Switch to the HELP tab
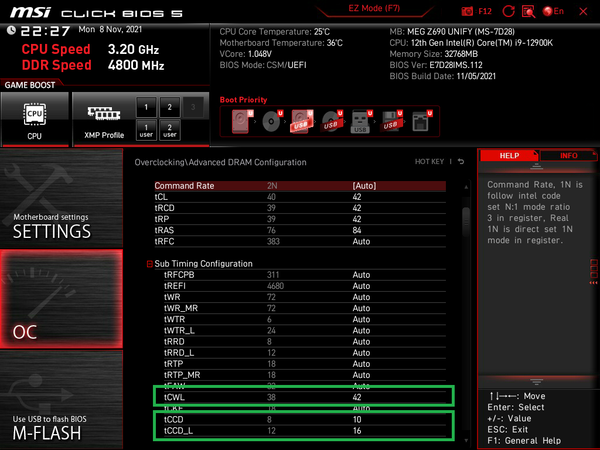 (x=509, y=156)
